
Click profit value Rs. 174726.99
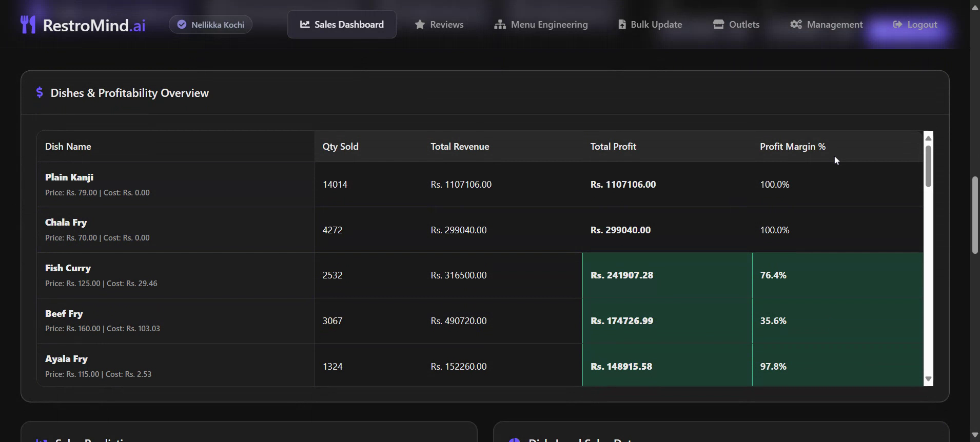(x=622, y=321)
